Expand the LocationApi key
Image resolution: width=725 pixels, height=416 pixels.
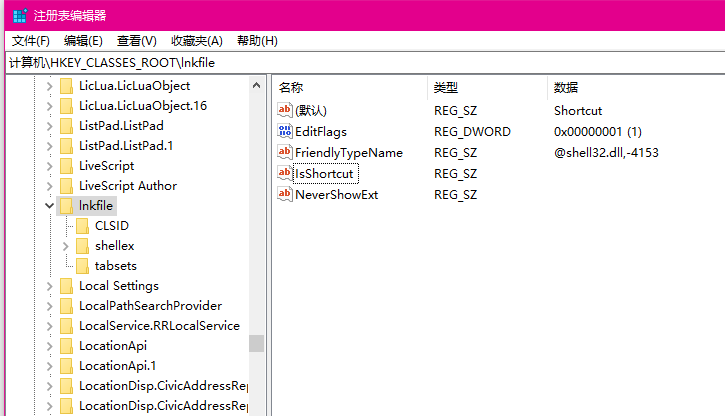49,346
